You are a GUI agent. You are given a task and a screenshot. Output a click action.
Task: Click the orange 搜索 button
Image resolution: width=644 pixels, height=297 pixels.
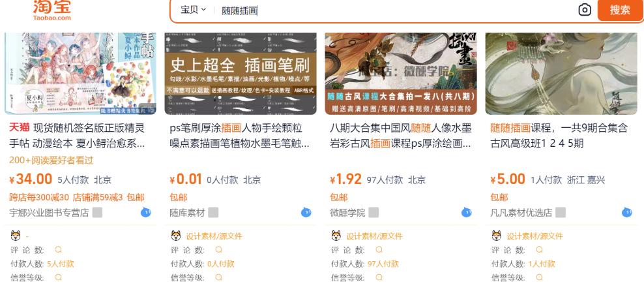(x=620, y=10)
